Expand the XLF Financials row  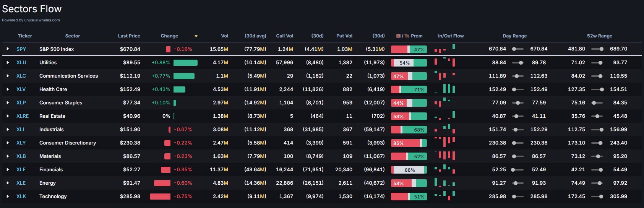[x=8, y=169]
